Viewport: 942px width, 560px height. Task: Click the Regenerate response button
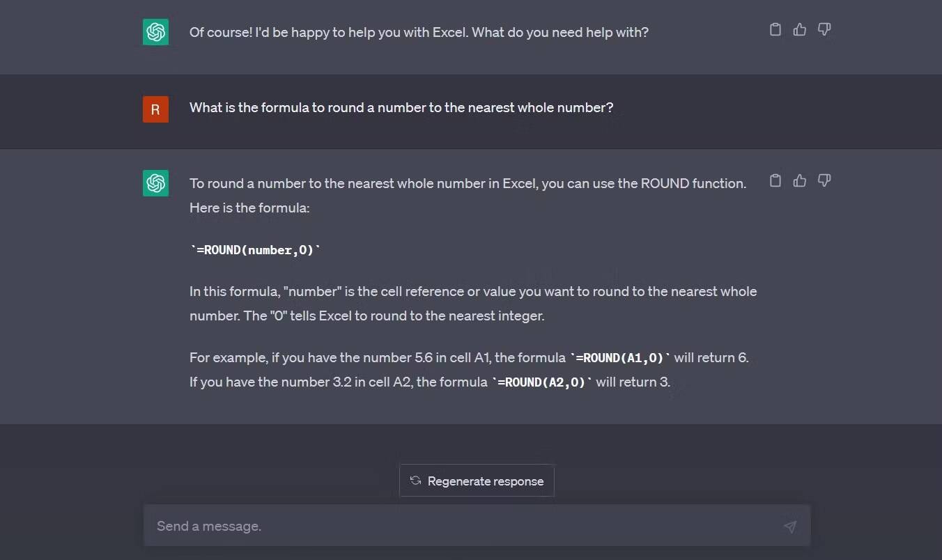477,481
